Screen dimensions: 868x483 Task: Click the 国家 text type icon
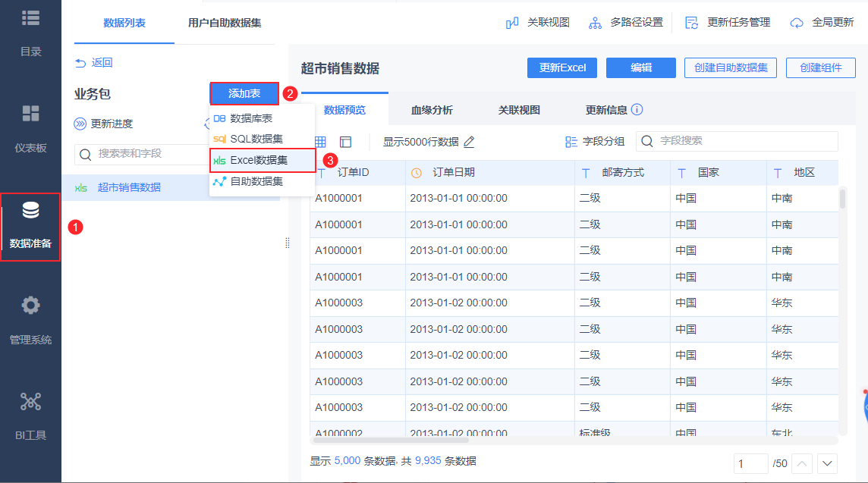[682, 173]
